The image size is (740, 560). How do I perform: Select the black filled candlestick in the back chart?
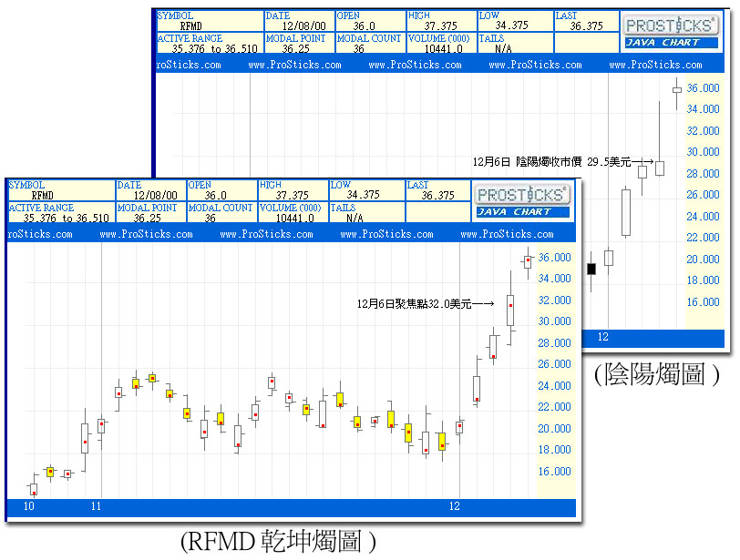[x=591, y=269]
